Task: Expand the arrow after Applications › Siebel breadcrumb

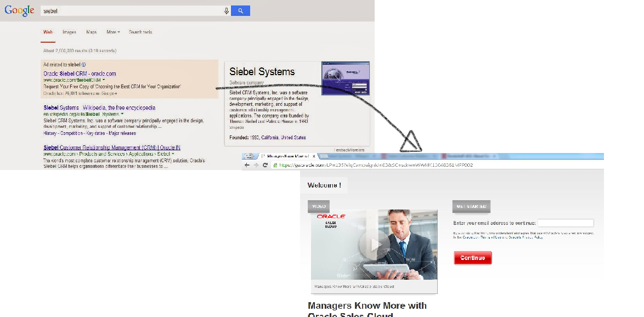Action: pos(173,154)
